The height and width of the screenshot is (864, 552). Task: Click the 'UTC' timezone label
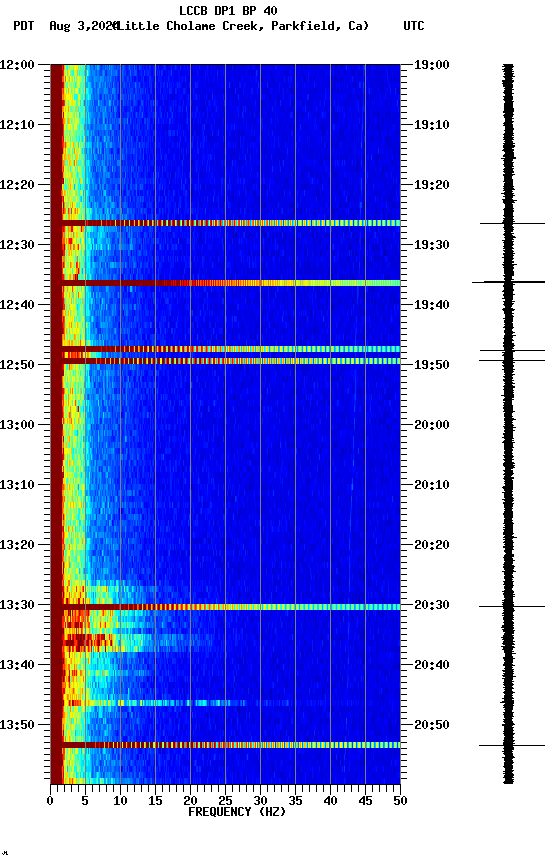(414, 26)
